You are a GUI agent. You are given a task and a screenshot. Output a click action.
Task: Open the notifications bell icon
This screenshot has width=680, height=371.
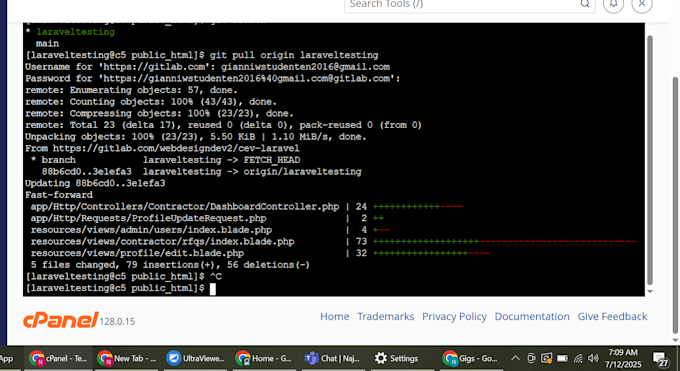[613, 4]
